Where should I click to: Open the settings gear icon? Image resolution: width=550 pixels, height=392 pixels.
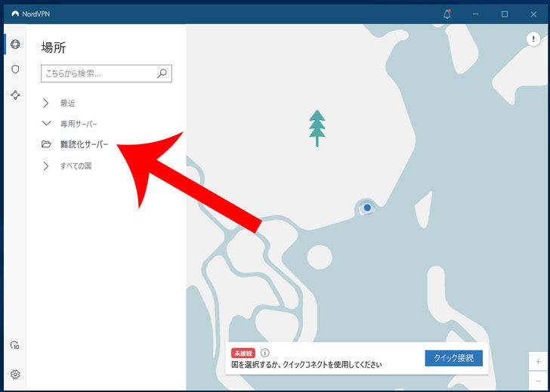[x=15, y=374]
